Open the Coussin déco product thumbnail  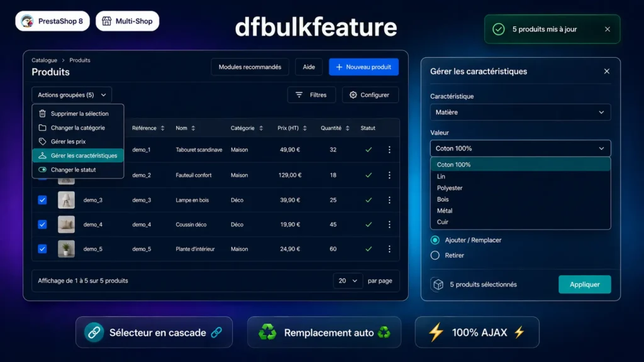[66, 224]
